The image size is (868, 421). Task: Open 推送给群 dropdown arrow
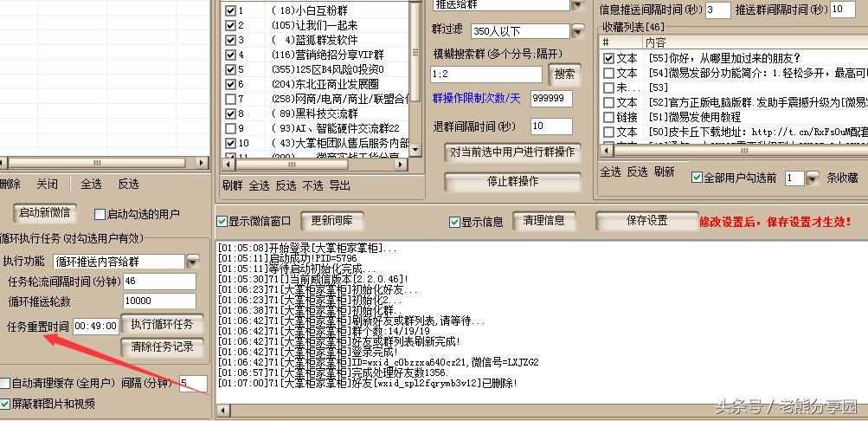577,5
